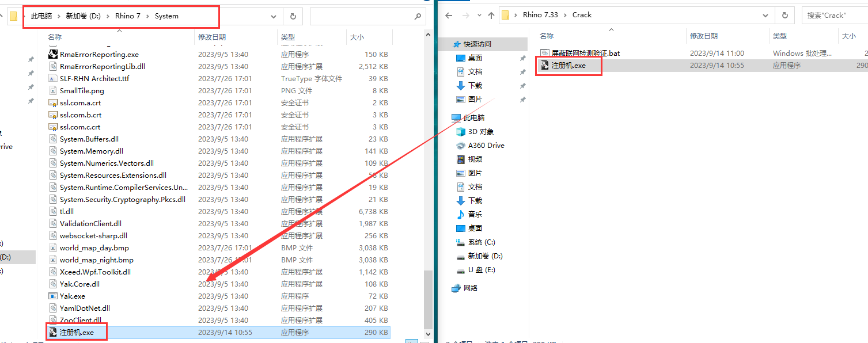Click the ssl.com.c.crt certificate icon

pyautogui.click(x=53, y=127)
